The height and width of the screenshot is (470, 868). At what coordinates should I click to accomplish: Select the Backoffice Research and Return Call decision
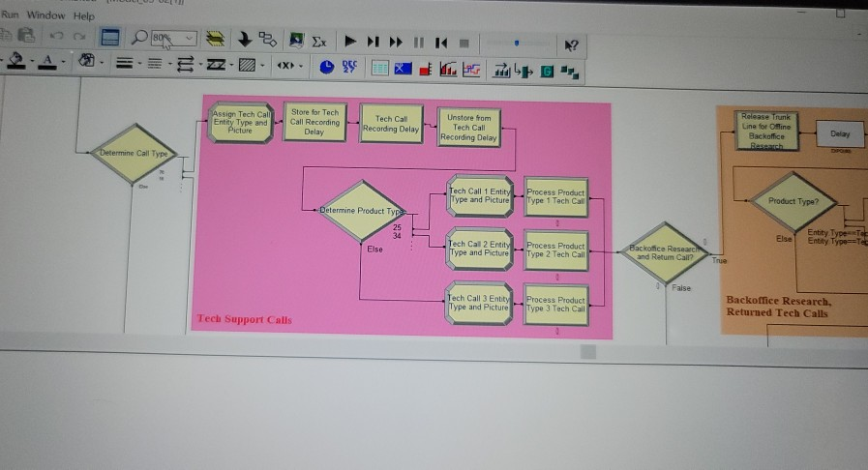664,253
